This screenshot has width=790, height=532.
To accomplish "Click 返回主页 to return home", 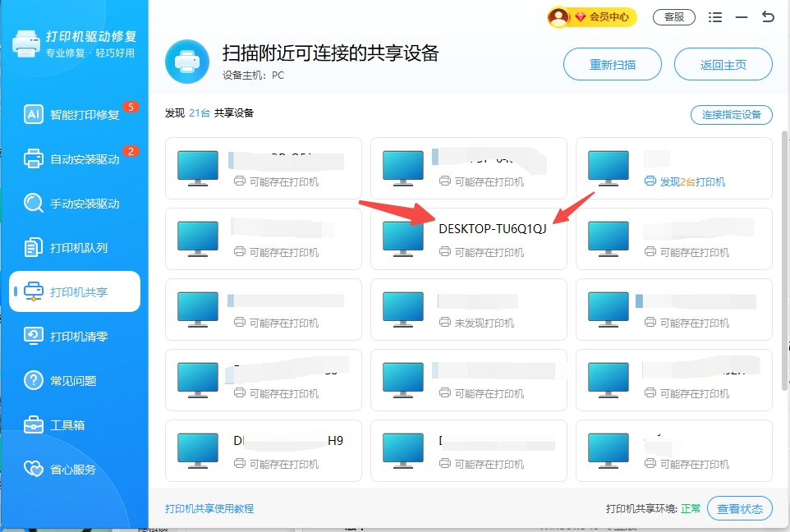I will pyautogui.click(x=723, y=64).
